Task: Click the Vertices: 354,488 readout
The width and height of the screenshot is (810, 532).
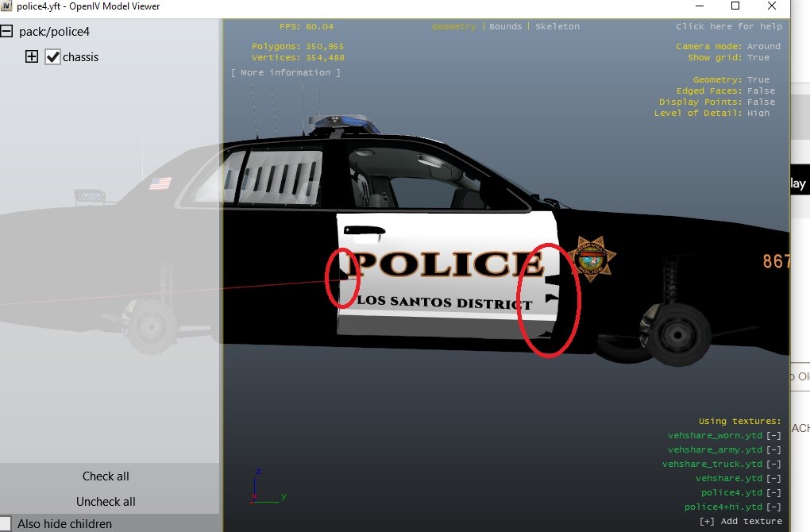Action: (x=298, y=57)
